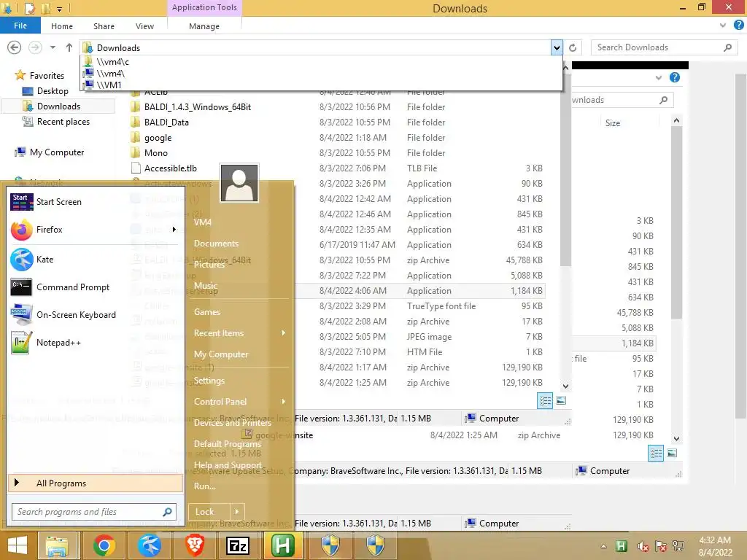
Task: Select the BALDI_Data folder
Action: point(166,122)
